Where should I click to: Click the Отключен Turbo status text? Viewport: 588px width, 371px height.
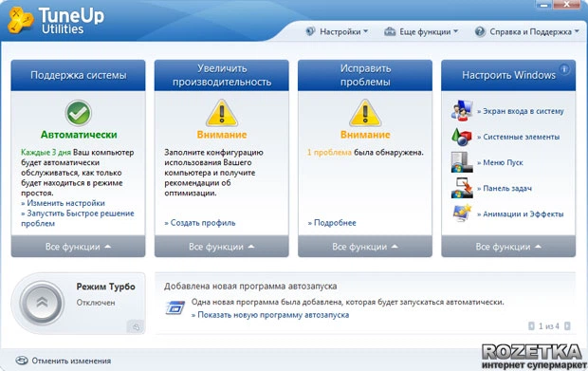point(96,303)
